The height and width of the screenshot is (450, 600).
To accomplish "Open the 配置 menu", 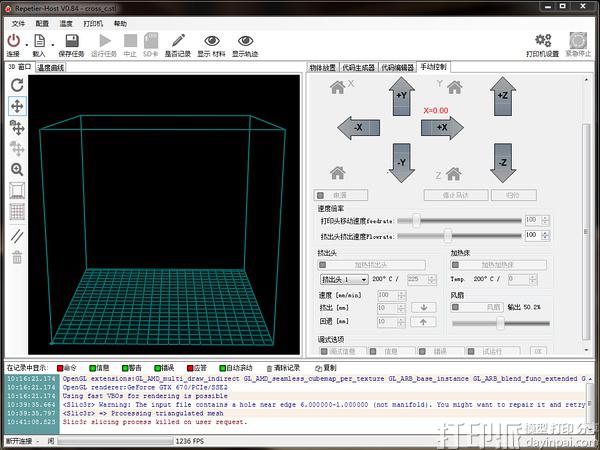I will [41, 22].
